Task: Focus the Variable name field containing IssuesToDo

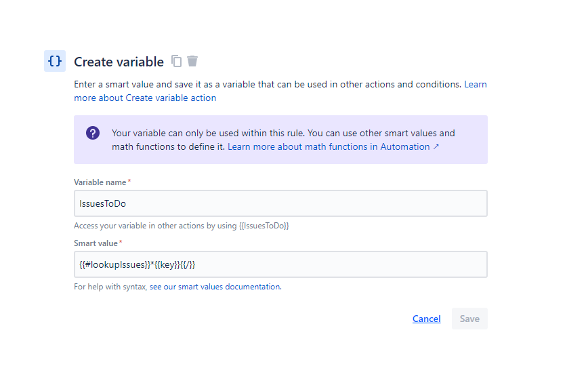Action: point(280,203)
